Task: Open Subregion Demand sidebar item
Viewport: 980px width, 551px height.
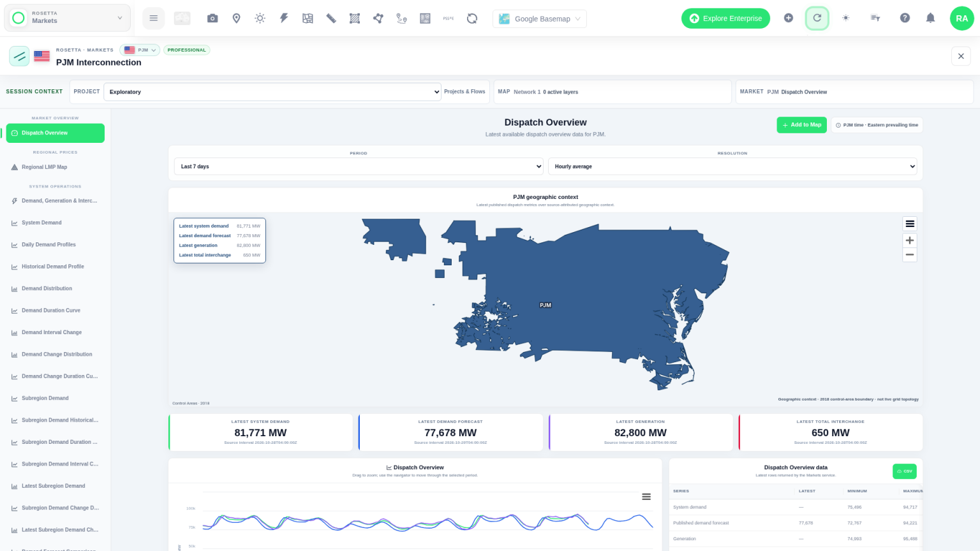Action: tap(56, 399)
